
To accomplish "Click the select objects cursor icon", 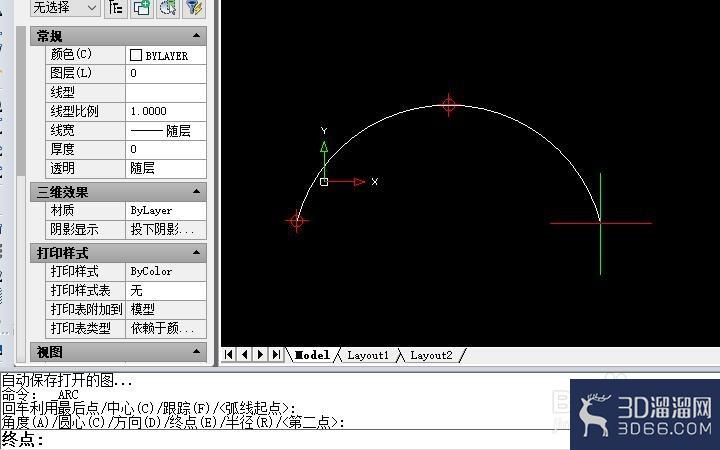I will coord(168,8).
